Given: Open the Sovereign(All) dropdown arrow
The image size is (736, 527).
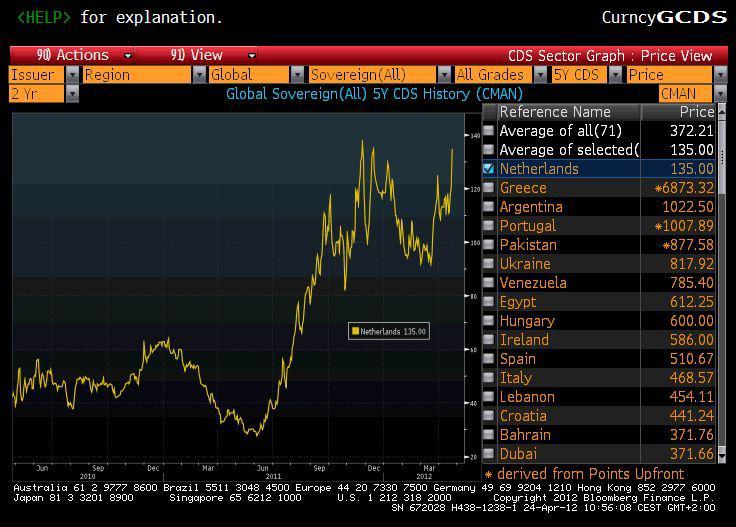Looking at the screenshot, I should 444,75.
